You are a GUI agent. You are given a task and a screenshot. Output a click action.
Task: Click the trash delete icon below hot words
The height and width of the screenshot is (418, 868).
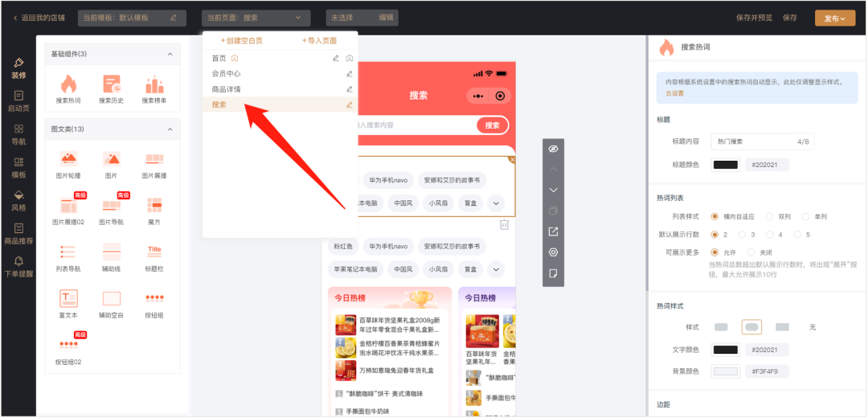504,225
